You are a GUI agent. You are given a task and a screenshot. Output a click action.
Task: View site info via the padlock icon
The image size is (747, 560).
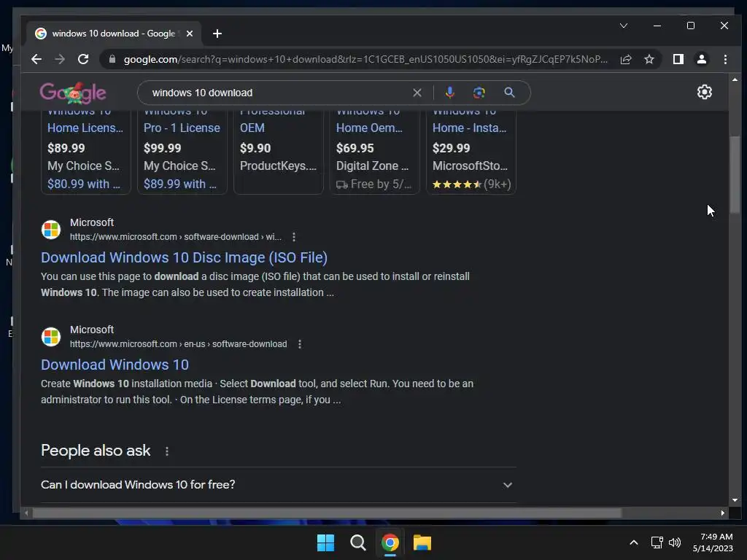[112, 59]
